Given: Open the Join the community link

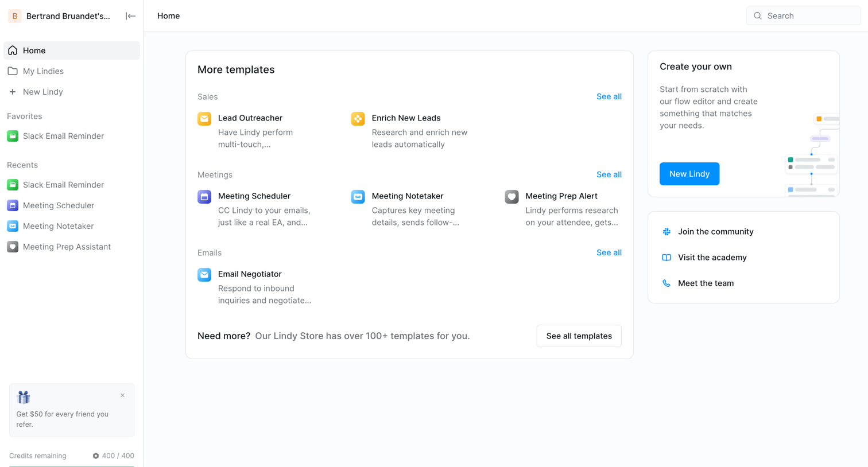Looking at the screenshot, I should click(x=715, y=232).
